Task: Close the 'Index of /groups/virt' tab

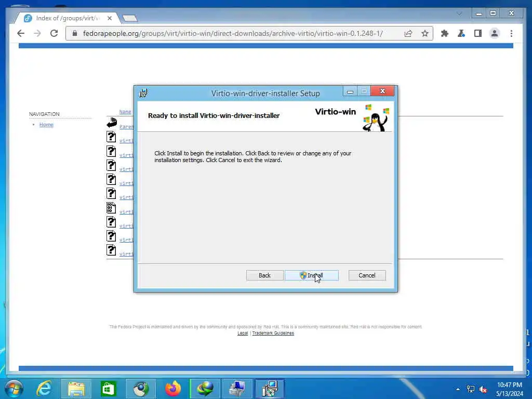Action: (110, 18)
